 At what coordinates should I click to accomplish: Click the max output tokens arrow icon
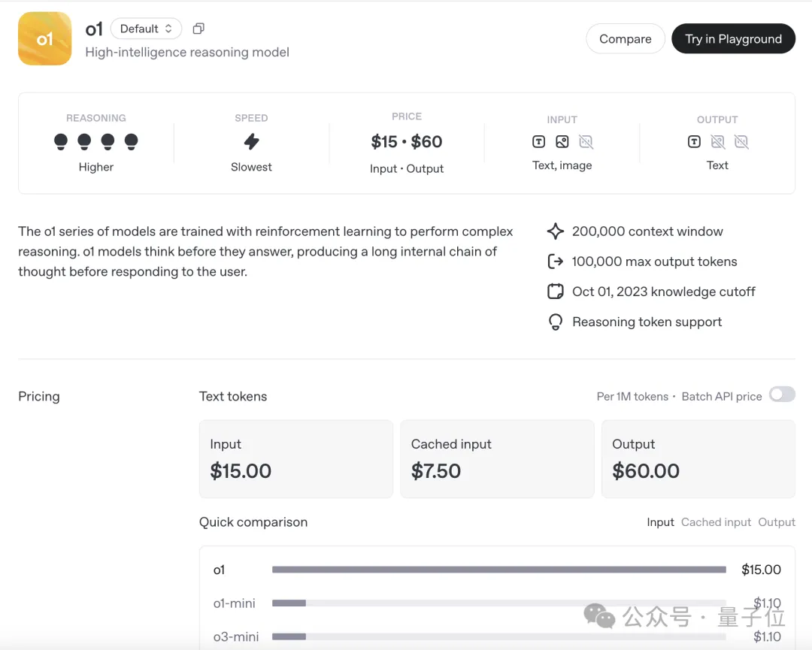click(555, 262)
